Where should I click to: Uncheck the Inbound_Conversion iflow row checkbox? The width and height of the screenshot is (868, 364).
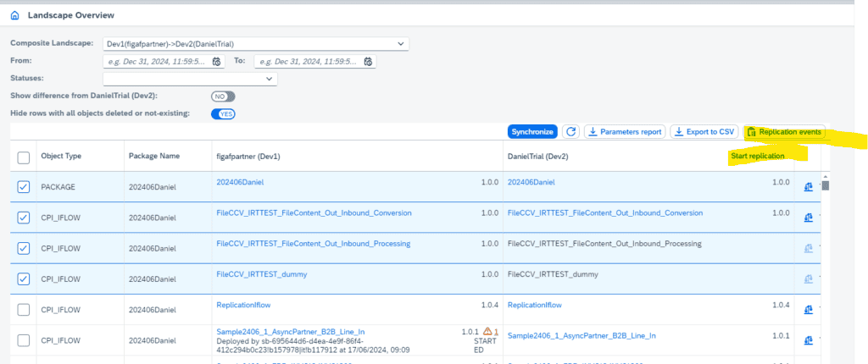coord(23,218)
